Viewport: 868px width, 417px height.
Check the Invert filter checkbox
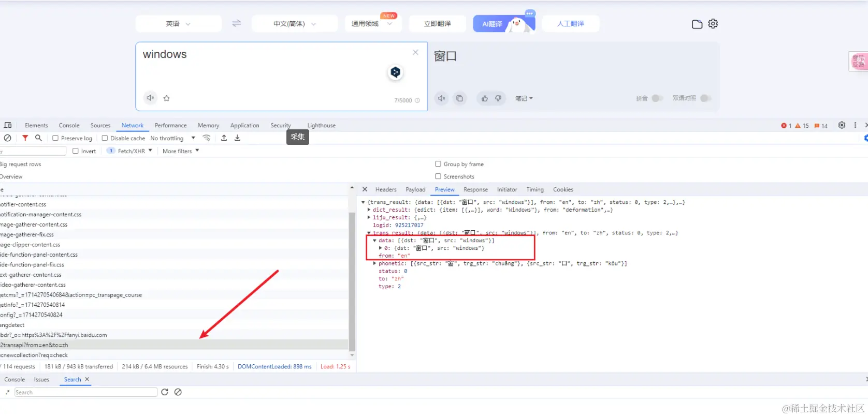[x=76, y=151]
